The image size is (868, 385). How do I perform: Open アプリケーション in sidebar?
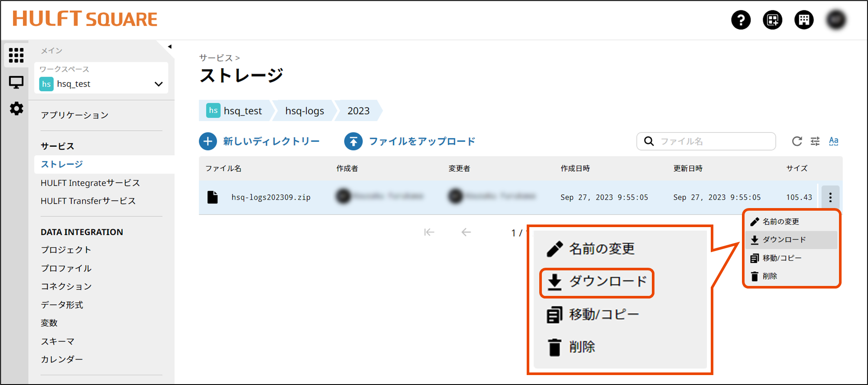pyautogui.click(x=74, y=115)
